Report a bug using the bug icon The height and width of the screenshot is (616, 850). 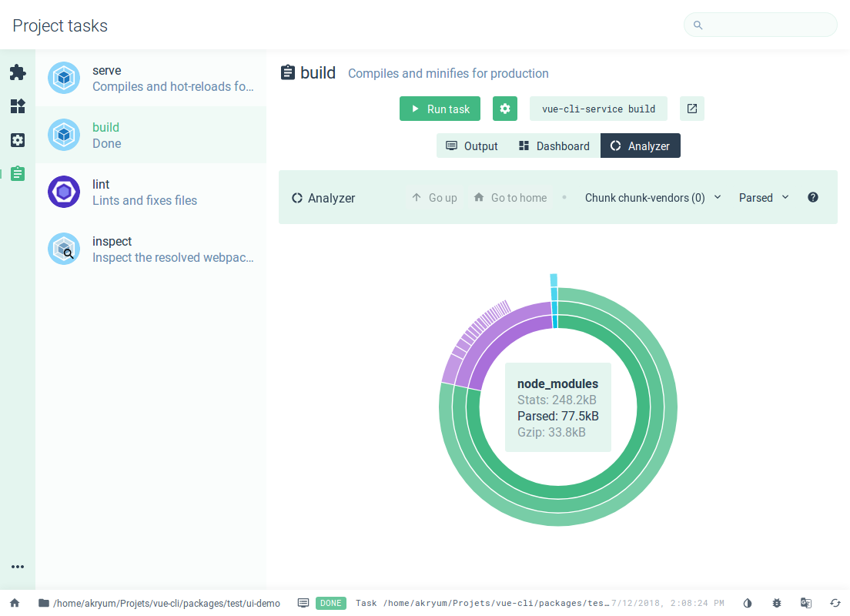coord(777,603)
